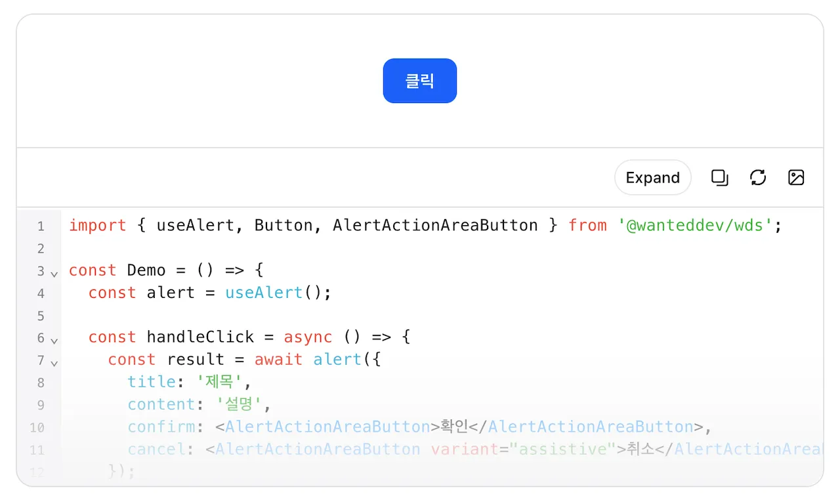
Task: Select the useAlert token on line 4
Action: pyautogui.click(x=263, y=293)
